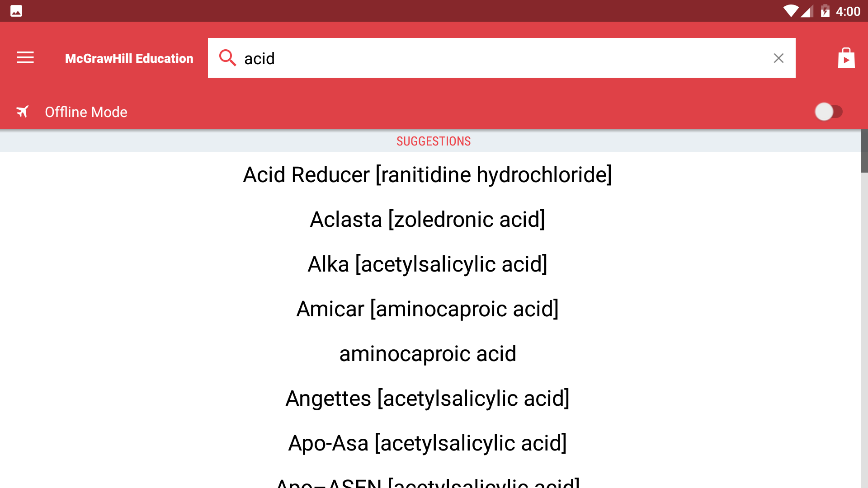The image size is (868, 488).
Task: Select Amicar [aminocaproic acid] suggestion
Action: 428,309
